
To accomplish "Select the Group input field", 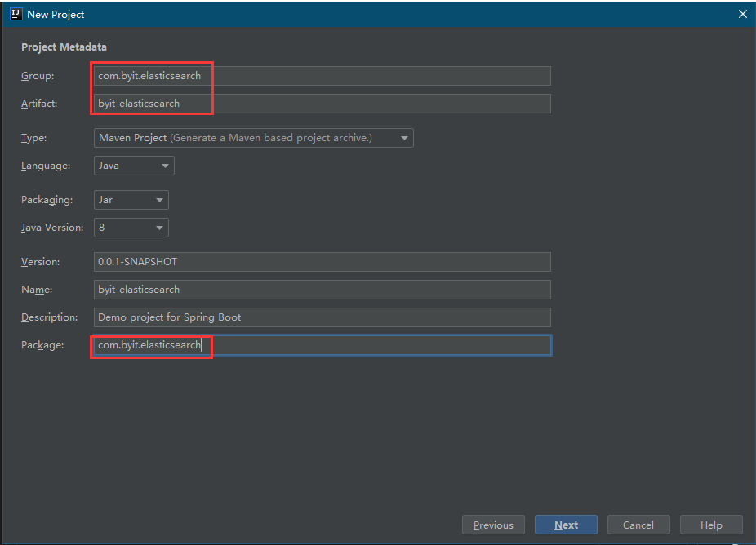I will [322, 76].
